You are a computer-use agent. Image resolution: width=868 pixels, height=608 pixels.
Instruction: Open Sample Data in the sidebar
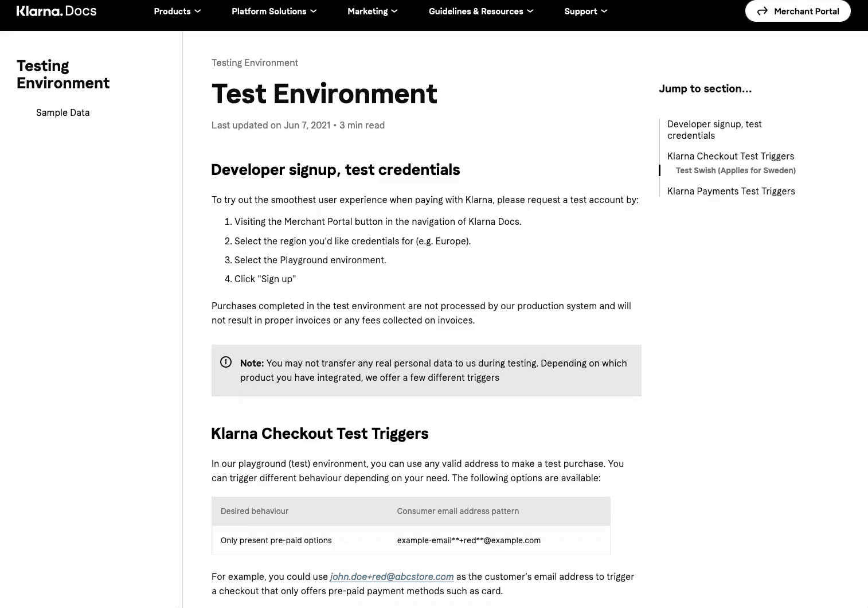tap(62, 112)
